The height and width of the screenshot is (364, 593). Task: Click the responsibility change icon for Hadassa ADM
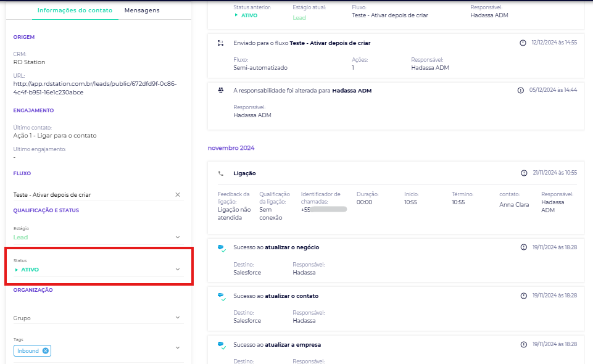[221, 90]
